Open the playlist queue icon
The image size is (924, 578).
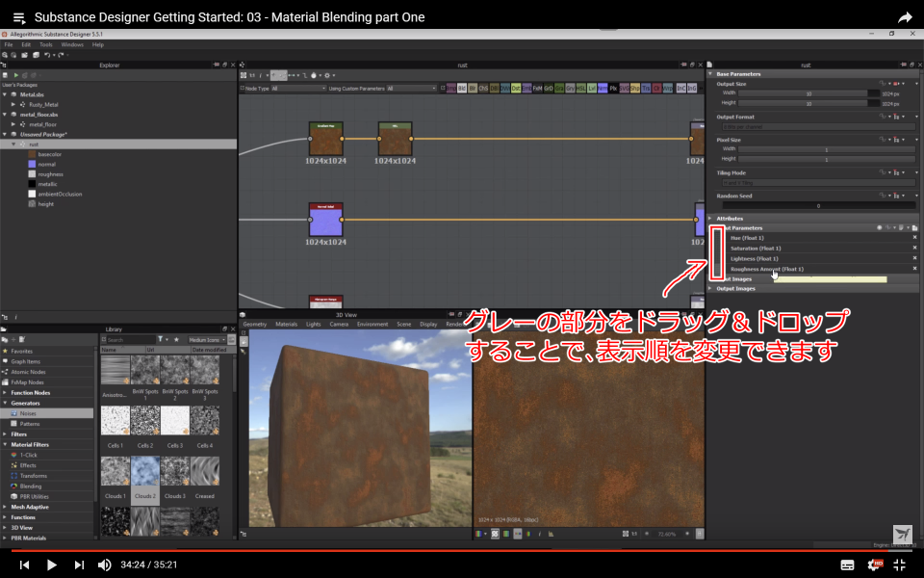coord(19,17)
